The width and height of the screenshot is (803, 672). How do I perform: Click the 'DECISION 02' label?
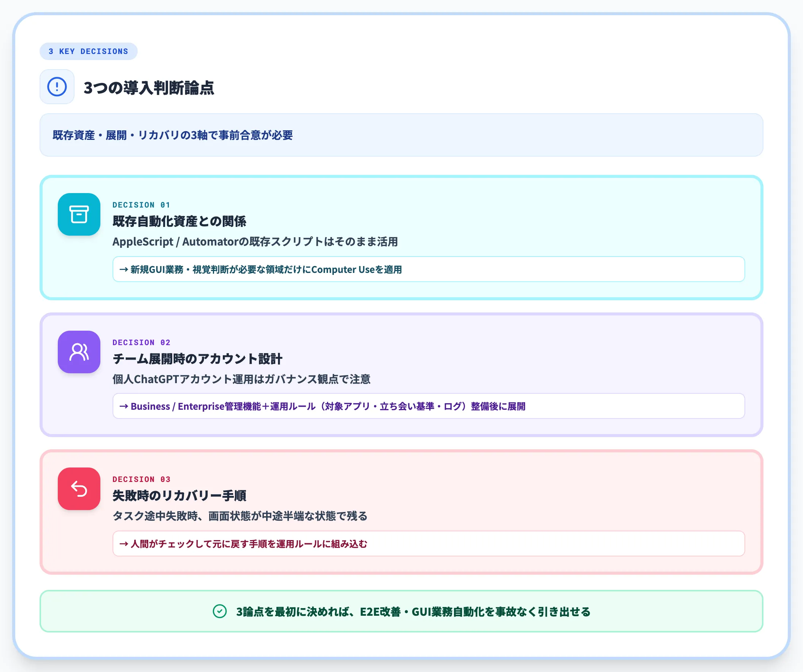[141, 342]
